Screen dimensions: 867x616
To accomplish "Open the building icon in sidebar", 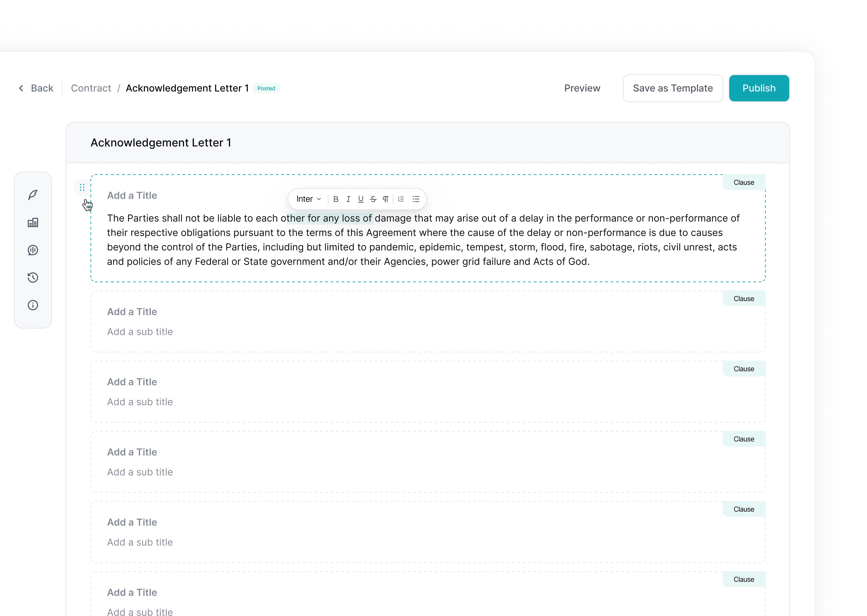I will [33, 223].
